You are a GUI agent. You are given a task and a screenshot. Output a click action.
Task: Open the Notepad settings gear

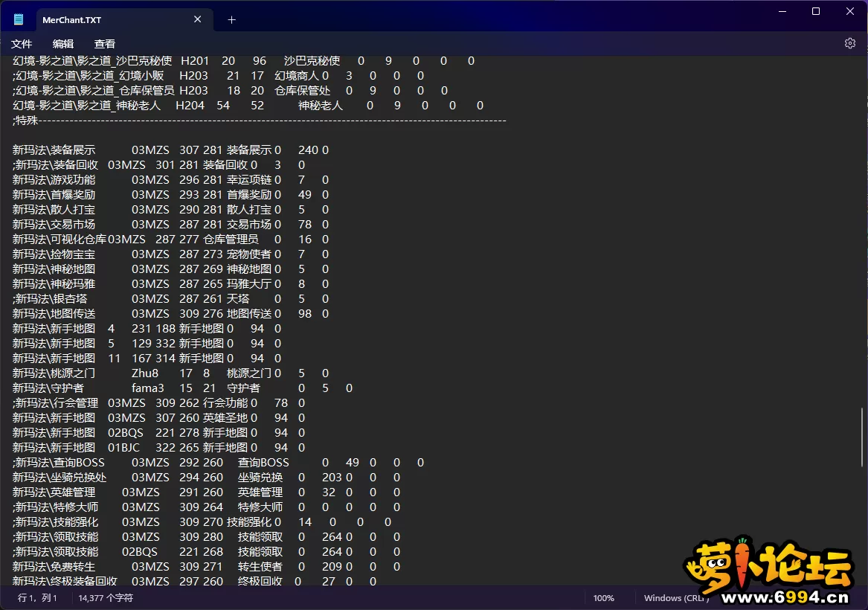(x=850, y=43)
